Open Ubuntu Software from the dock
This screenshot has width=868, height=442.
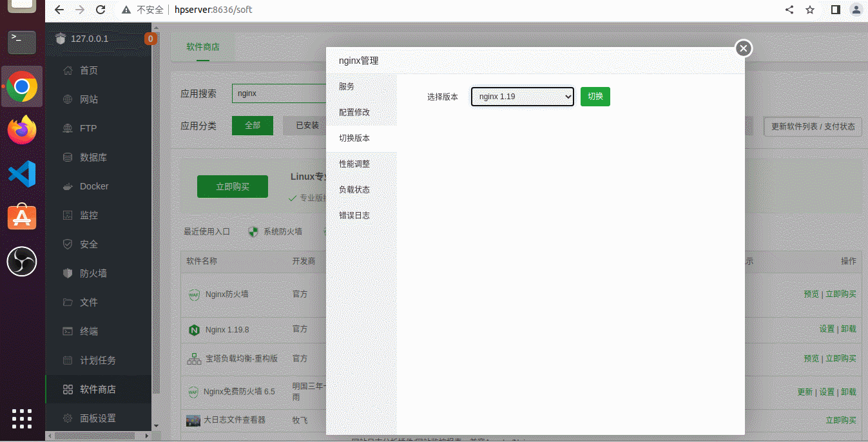[x=22, y=218]
